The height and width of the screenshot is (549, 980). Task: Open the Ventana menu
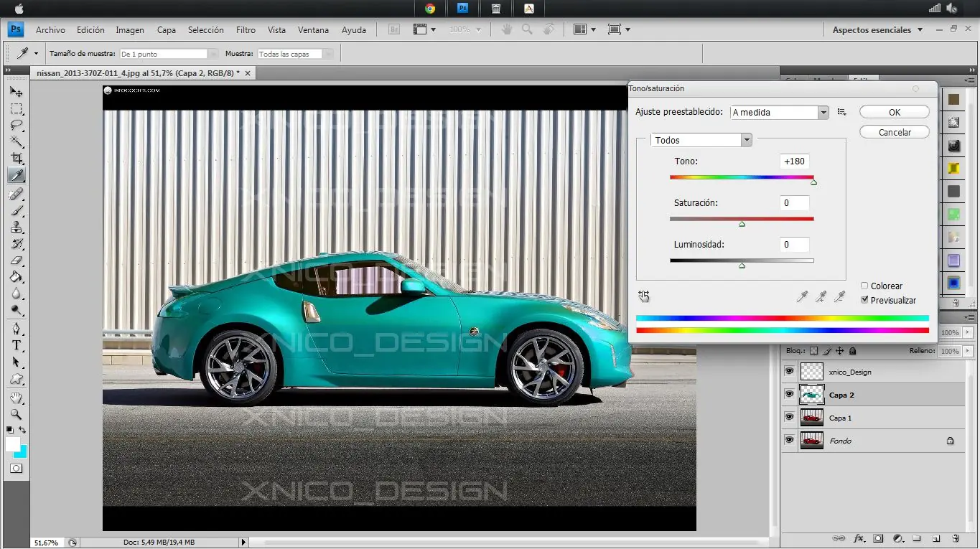pos(313,30)
